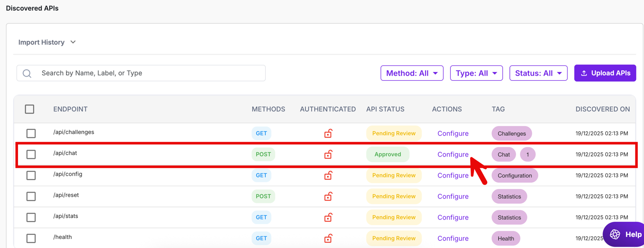Click the unlocked padlock icon for /api/challenges
Screen dimensions: 644x248
pyautogui.click(x=328, y=133)
